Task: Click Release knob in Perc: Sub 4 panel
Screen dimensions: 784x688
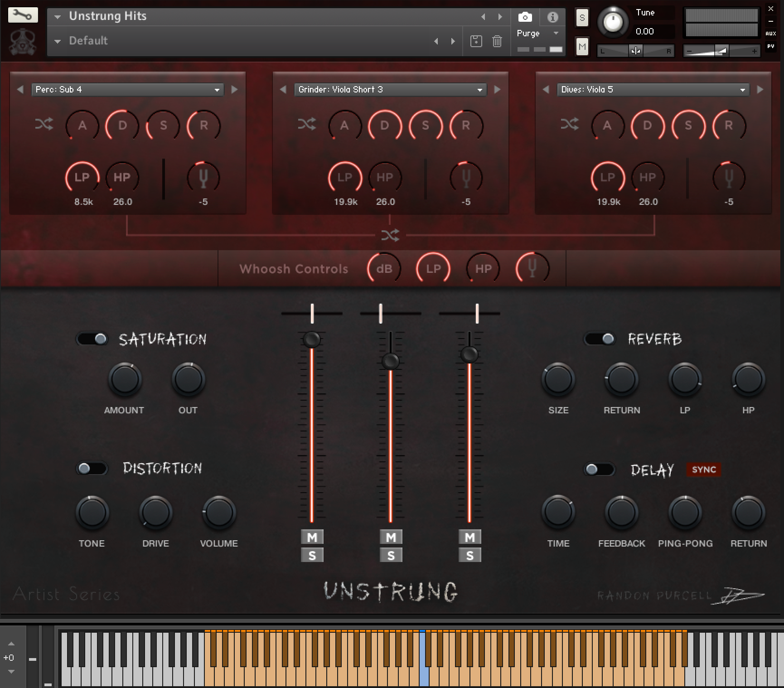Action: [x=204, y=126]
